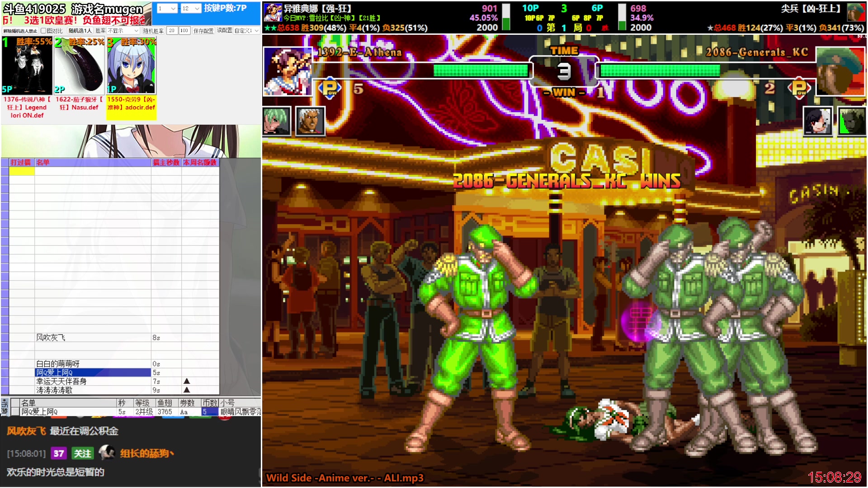The height and width of the screenshot is (488, 868).
Task: Click white-haired teammate portrait on left
Action: pos(310,121)
